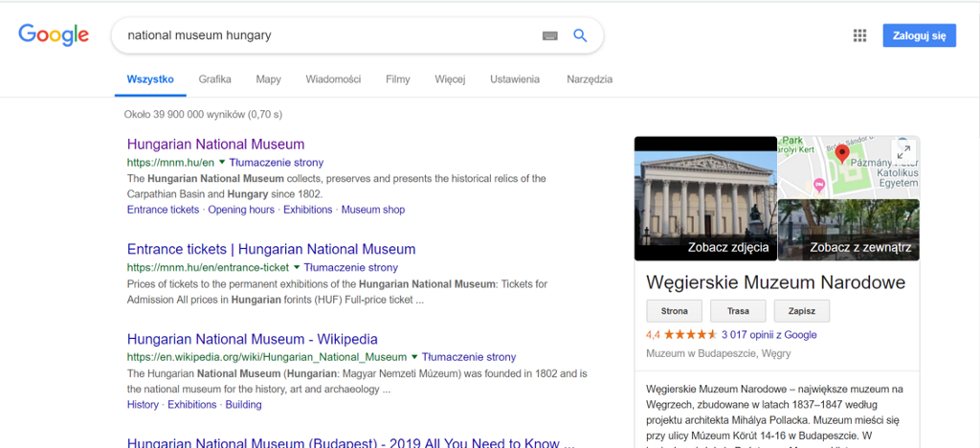
Task: Click the Zobacz zdjęcia museum photo
Action: click(x=705, y=199)
